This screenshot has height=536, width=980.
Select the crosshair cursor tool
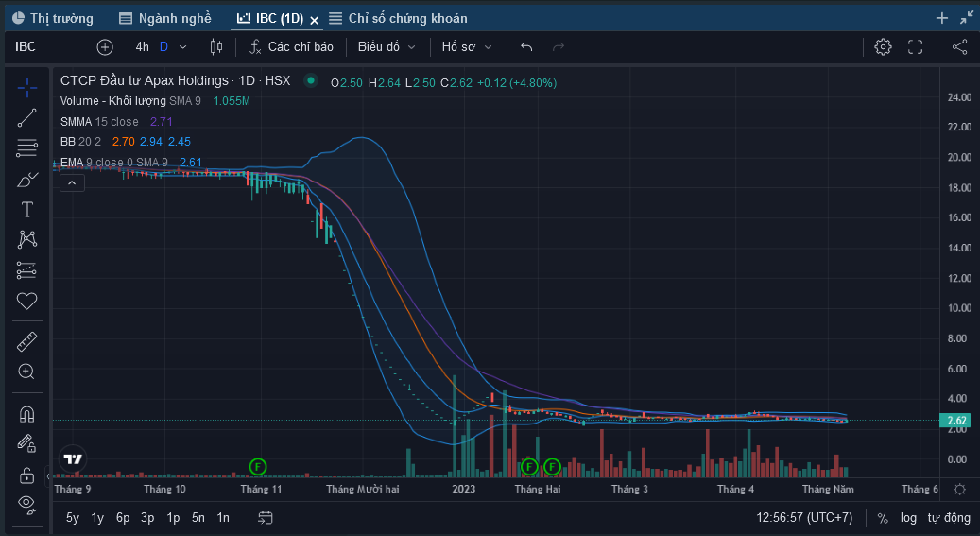(x=26, y=88)
